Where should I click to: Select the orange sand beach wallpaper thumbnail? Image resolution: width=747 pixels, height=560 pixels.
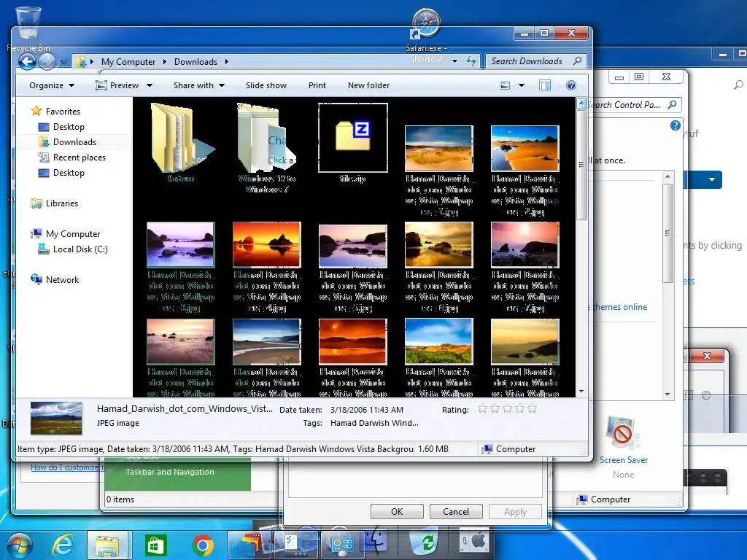point(525,148)
